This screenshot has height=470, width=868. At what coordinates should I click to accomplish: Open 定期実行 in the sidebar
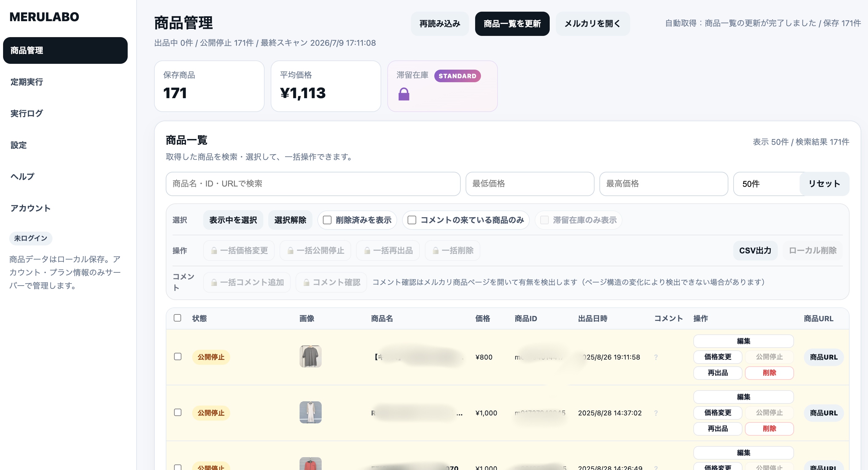(27, 82)
